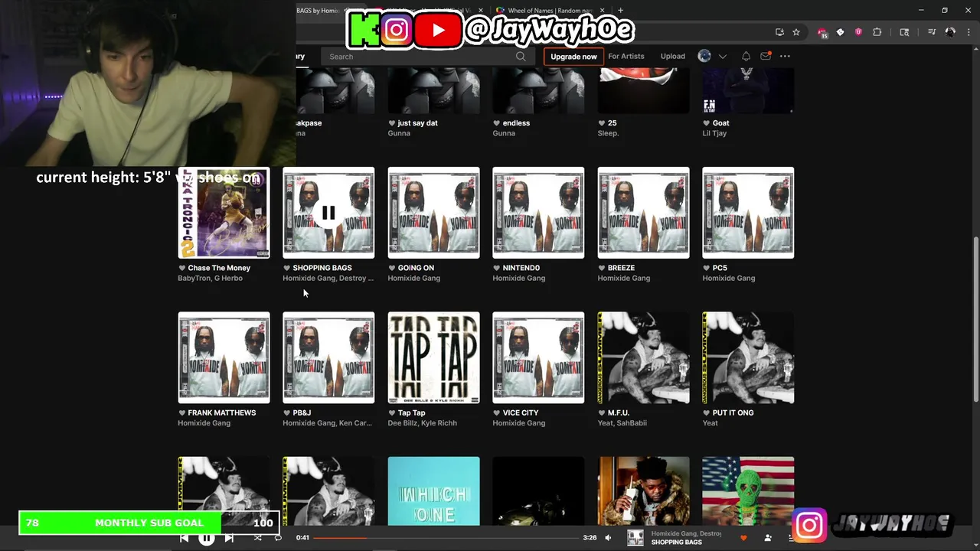
Task: Click heart beside PB&J
Action: pyautogui.click(x=287, y=412)
